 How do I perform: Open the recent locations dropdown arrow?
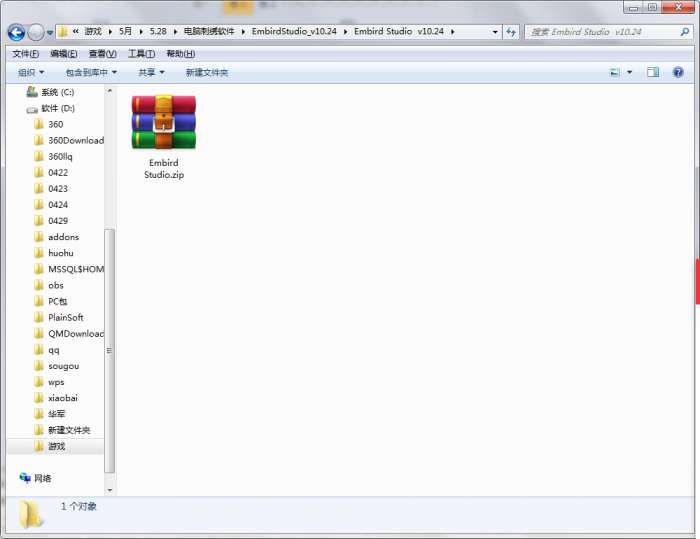pos(50,32)
